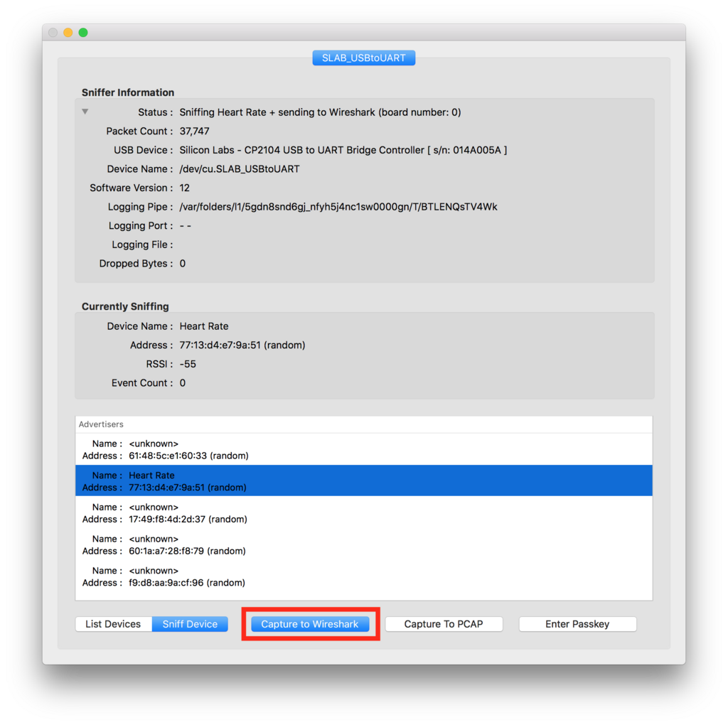The width and height of the screenshot is (728, 725).
Task: Click the yellow minimize window button
Action: (x=68, y=33)
